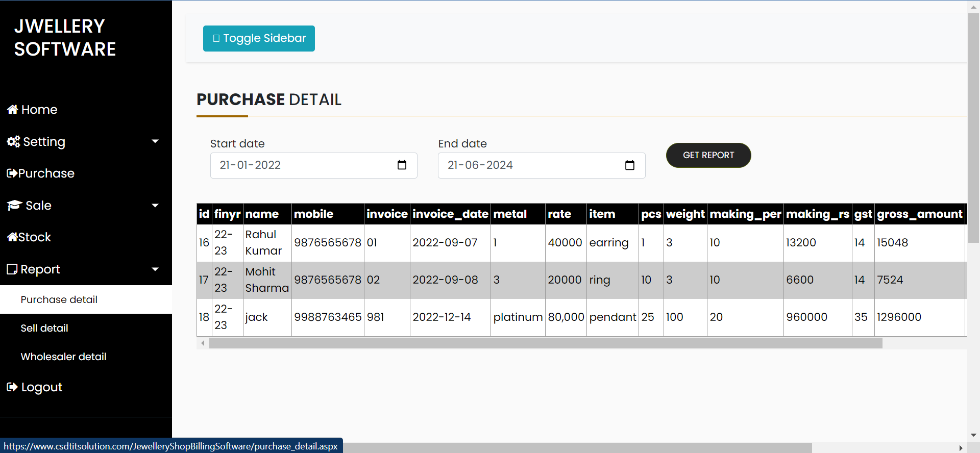Click the GET REPORT button
Viewport: 980px width, 453px height.
708,155
